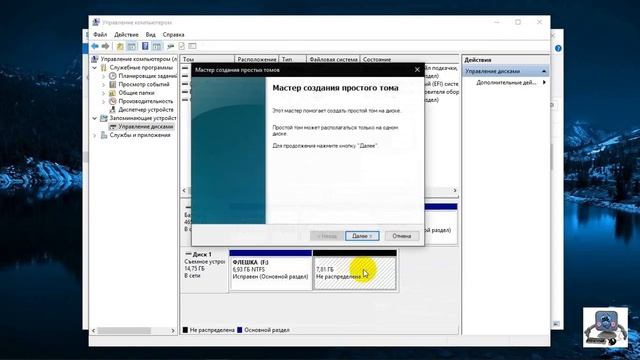The width and height of the screenshot is (640, 360).
Task: Click the Общие папки folder icon
Action: pyautogui.click(x=113, y=93)
